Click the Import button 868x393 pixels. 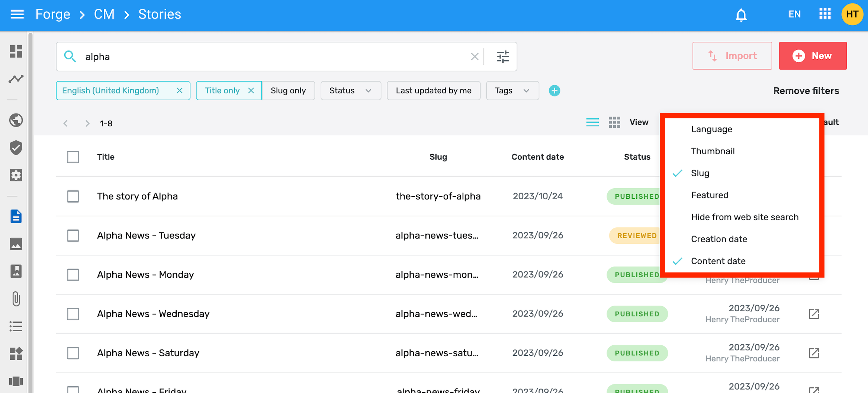(x=732, y=56)
